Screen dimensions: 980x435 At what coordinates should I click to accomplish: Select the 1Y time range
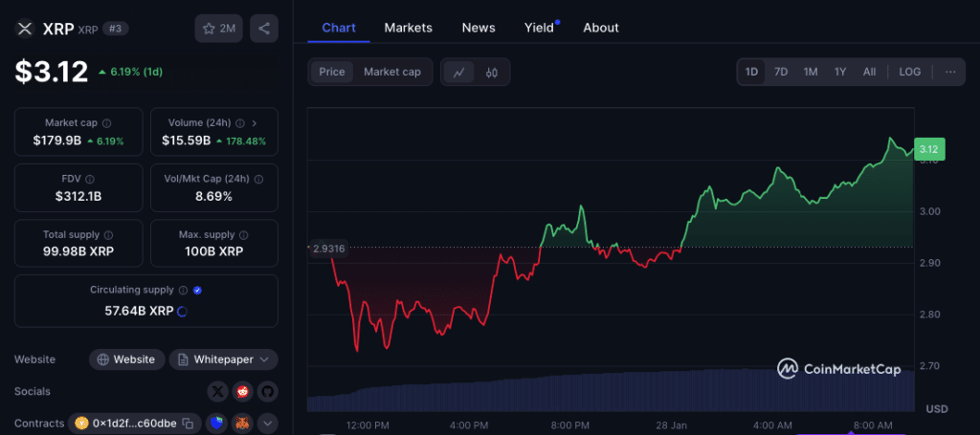click(840, 72)
